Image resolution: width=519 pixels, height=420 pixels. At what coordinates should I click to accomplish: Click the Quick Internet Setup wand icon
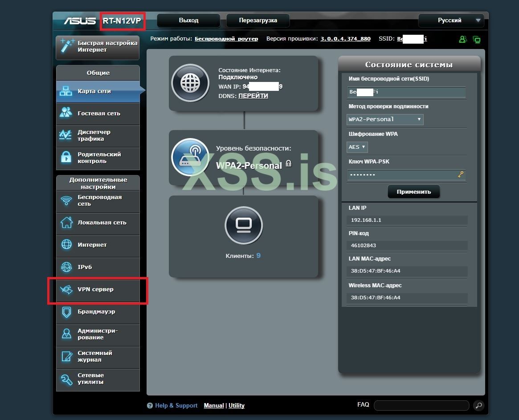[66, 46]
